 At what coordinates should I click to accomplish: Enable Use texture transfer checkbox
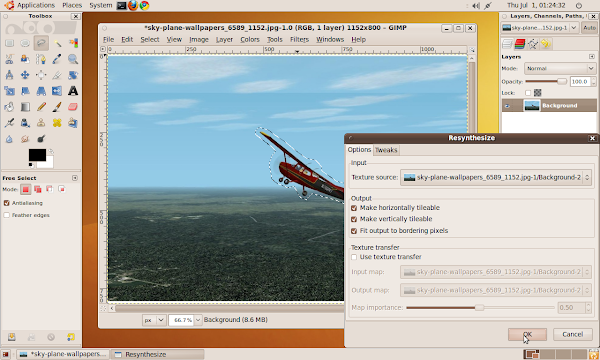[354, 257]
